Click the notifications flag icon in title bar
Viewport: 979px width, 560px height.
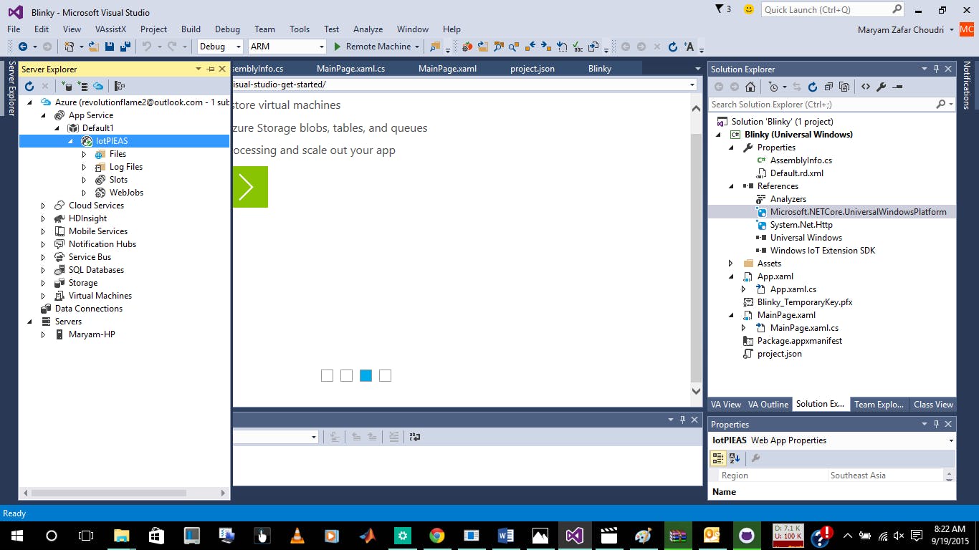point(720,9)
